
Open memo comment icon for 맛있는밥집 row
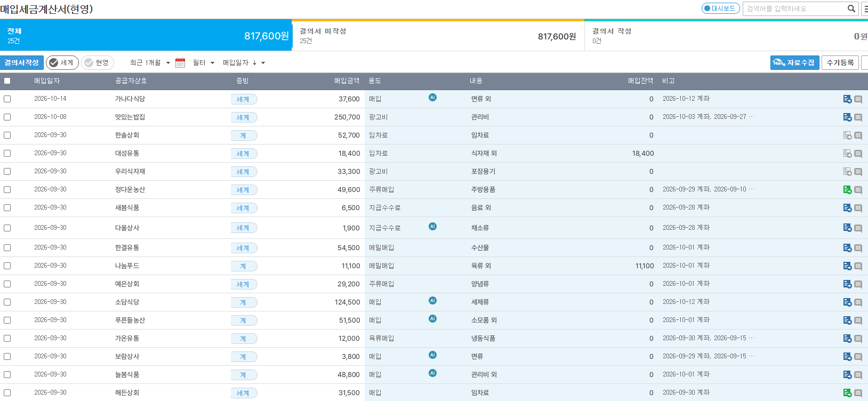[x=858, y=117]
